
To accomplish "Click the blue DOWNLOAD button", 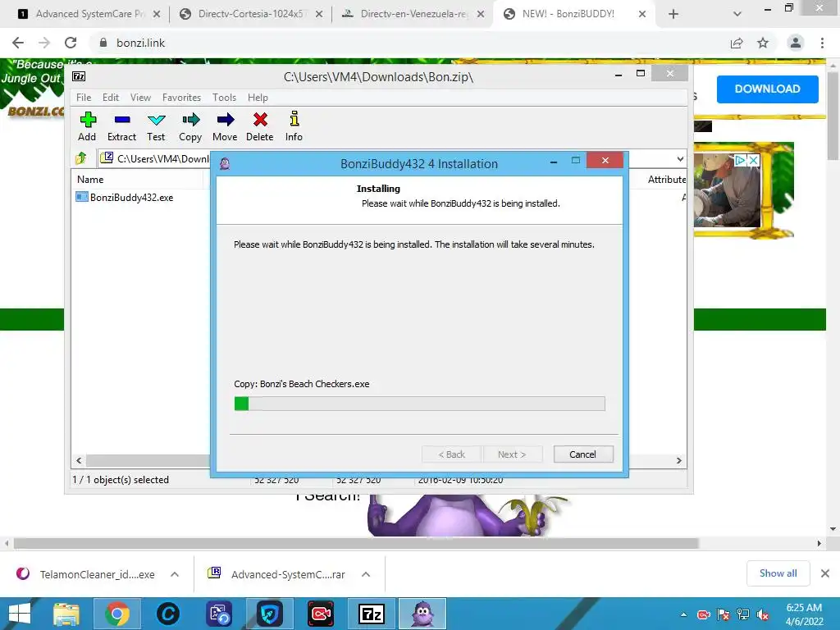I will tap(768, 89).
